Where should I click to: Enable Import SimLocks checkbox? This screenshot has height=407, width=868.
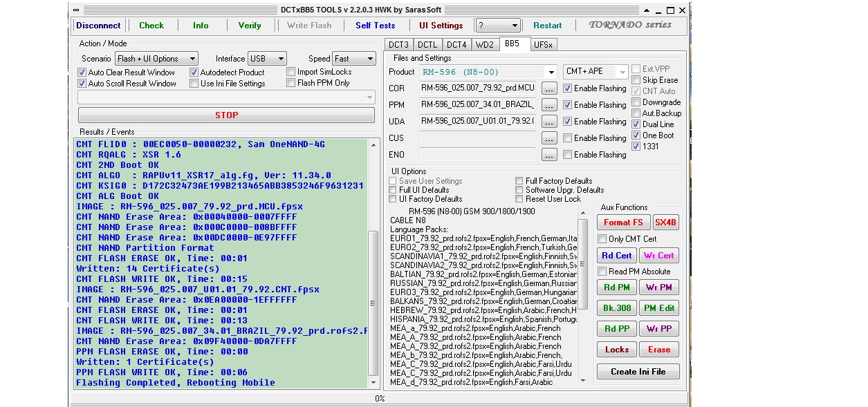coord(290,72)
